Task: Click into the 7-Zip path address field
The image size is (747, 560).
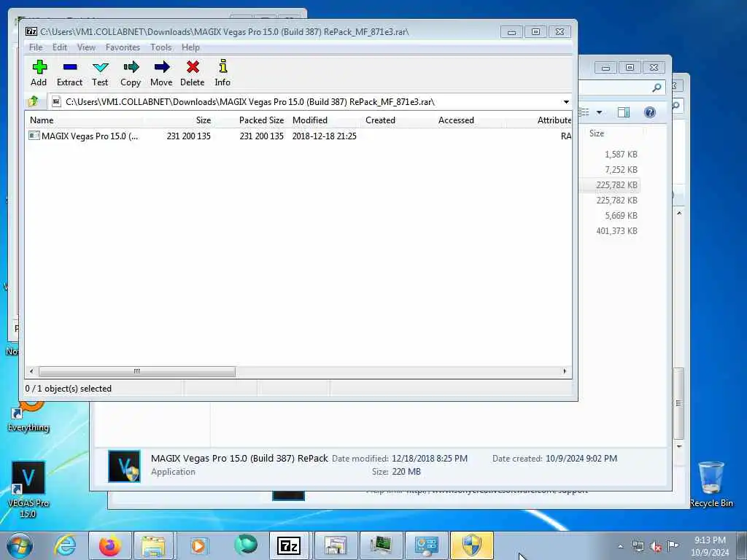Action: pos(305,102)
